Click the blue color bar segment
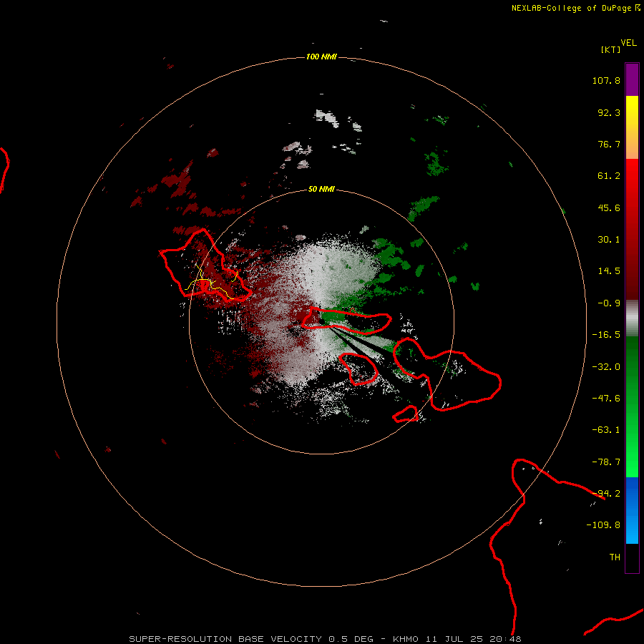Image resolution: width=644 pixels, height=644 pixels. tap(632, 510)
